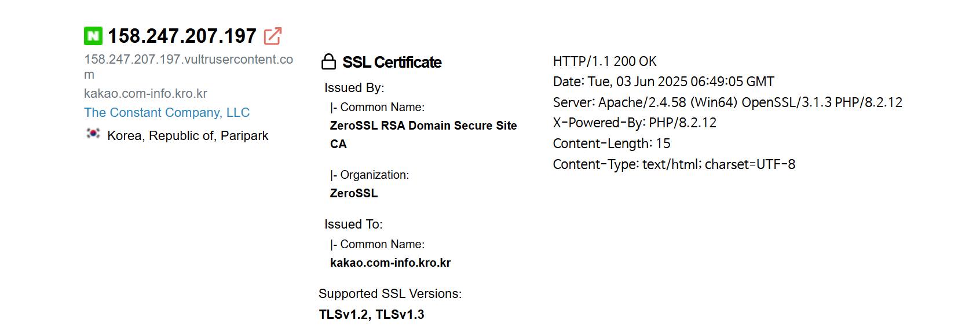Click the ZeroSSL RSA Domain Secure Site CA name
This screenshot has height=335, width=980.
tap(423, 126)
